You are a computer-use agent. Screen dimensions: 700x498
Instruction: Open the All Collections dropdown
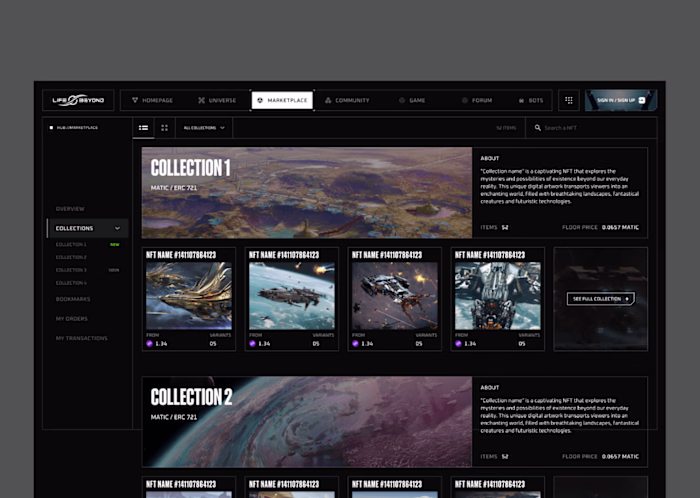pos(204,128)
